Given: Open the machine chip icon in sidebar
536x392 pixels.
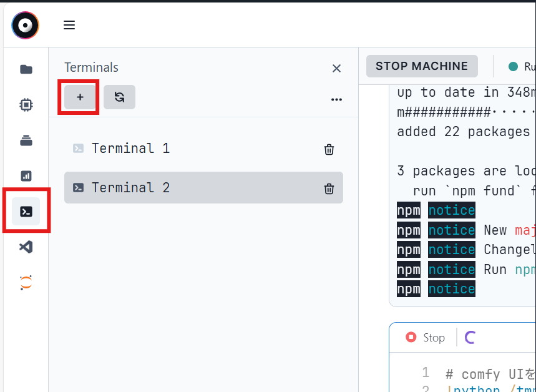Looking at the screenshot, I should coord(26,105).
